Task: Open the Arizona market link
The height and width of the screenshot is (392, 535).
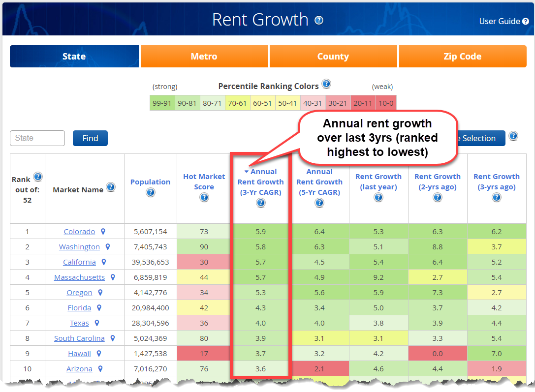Action: click(x=79, y=369)
